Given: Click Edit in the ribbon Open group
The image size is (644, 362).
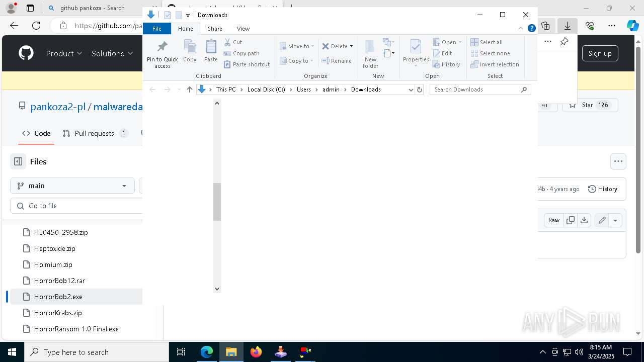Looking at the screenshot, I should (442, 53).
